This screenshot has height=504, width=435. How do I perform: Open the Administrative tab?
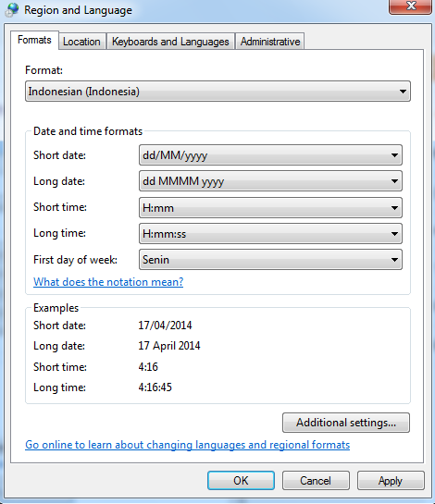pyautogui.click(x=270, y=42)
